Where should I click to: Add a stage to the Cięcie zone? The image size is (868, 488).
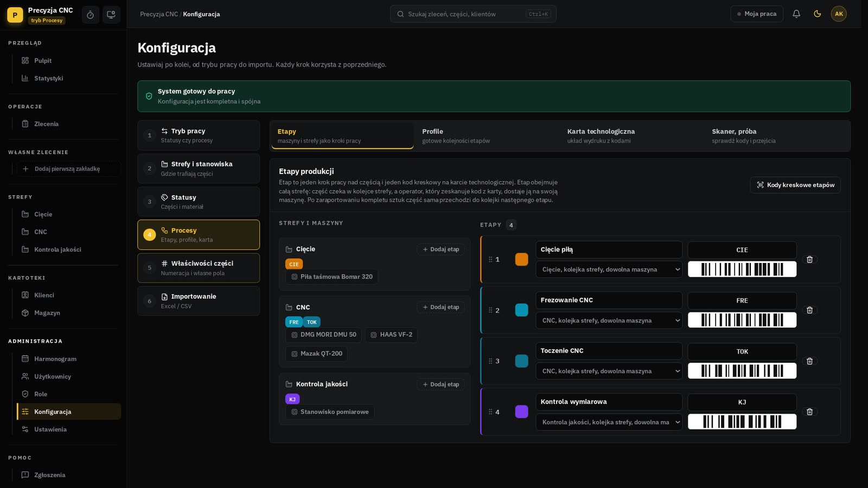(x=441, y=249)
